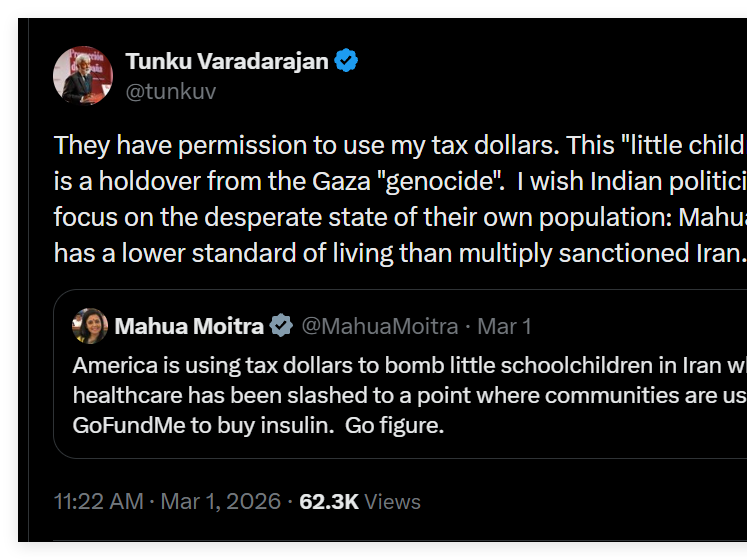This screenshot has width=747, height=560.
Task: Click the verified badge next to Mahua Moitra
Action: pyautogui.click(x=281, y=326)
